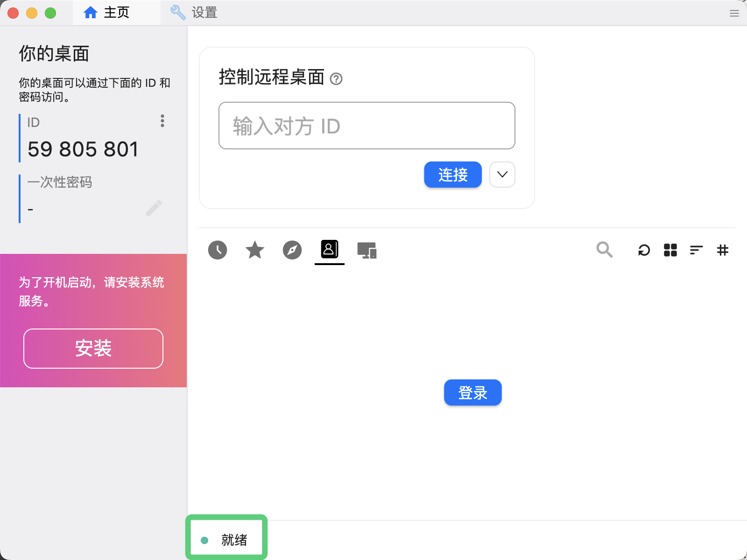View your devices via monitor icon
Screen dimensions: 747x560
(x=367, y=250)
